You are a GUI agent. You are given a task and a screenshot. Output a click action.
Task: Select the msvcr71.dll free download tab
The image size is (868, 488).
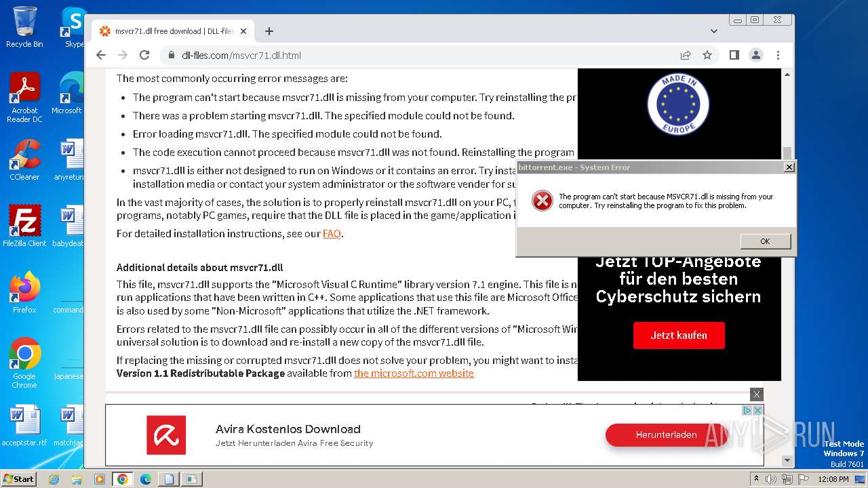pyautogui.click(x=173, y=31)
